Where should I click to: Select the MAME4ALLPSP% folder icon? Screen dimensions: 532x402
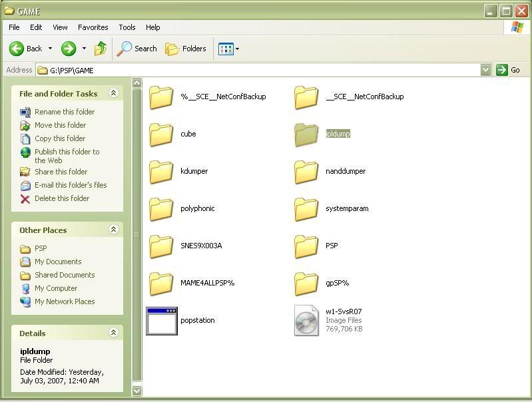click(161, 284)
